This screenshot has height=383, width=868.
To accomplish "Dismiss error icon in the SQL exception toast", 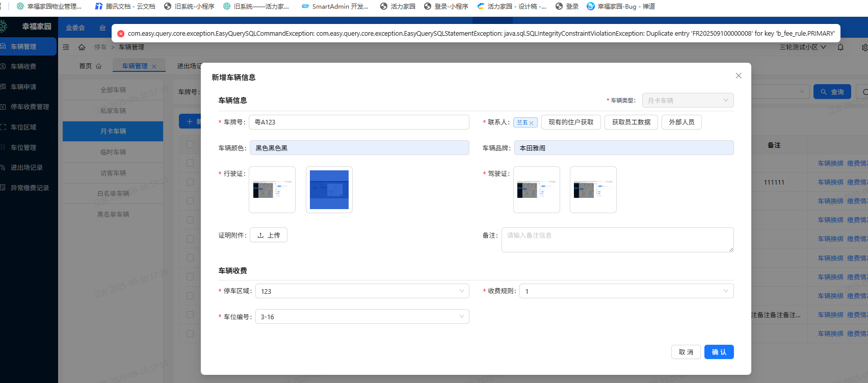I will [121, 34].
